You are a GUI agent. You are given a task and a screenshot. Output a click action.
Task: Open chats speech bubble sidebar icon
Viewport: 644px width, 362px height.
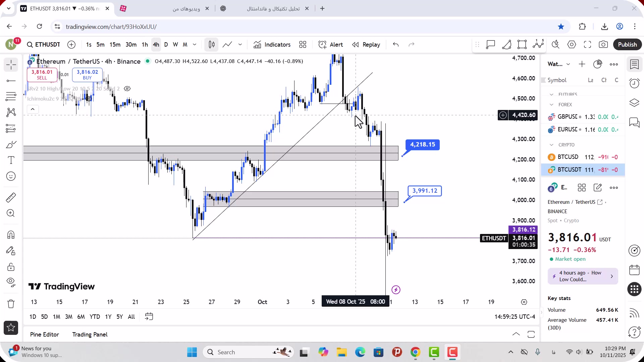pos(634,122)
